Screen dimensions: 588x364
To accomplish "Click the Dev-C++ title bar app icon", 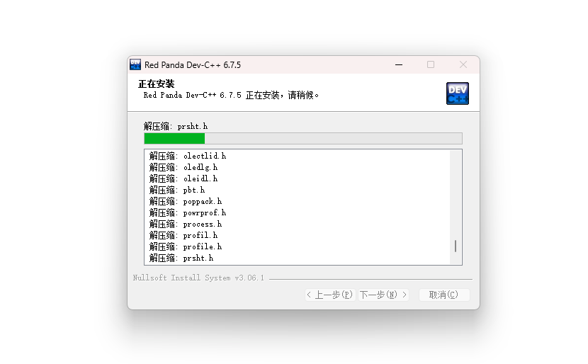I will coord(135,64).
